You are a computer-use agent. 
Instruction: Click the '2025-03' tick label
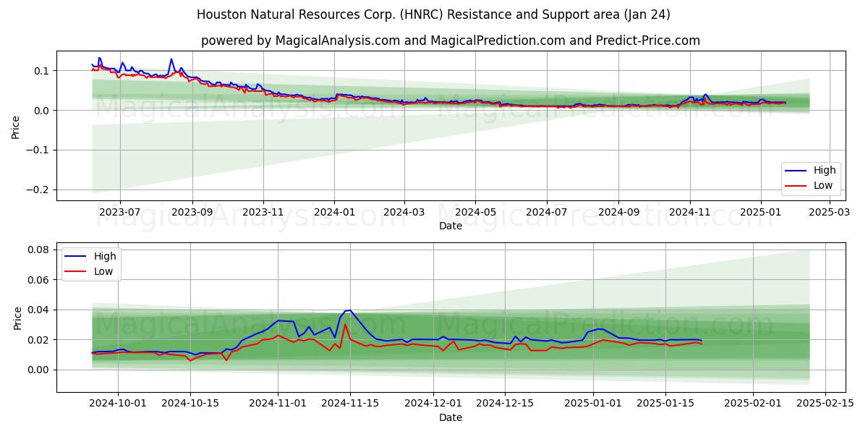tap(829, 213)
